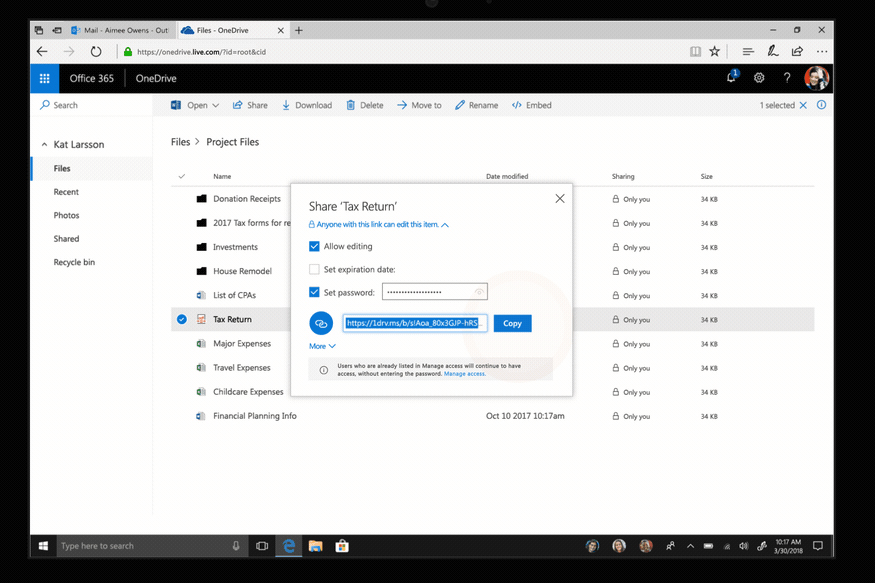Image resolution: width=875 pixels, height=583 pixels.
Task: Expand the More options
Action: click(x=322, y=346)
